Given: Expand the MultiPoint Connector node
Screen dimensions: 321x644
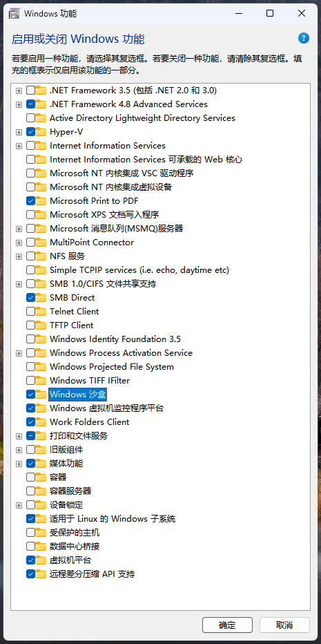Looking at the screenshot, I should point(19,243).
